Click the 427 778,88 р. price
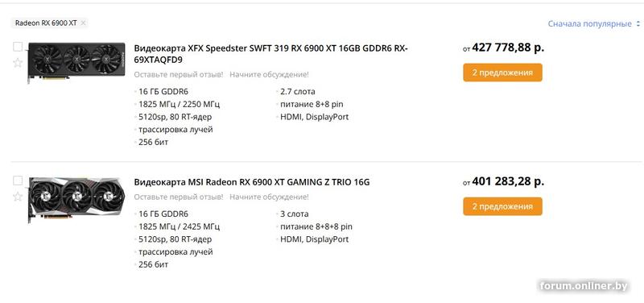 tap(508, 48)
